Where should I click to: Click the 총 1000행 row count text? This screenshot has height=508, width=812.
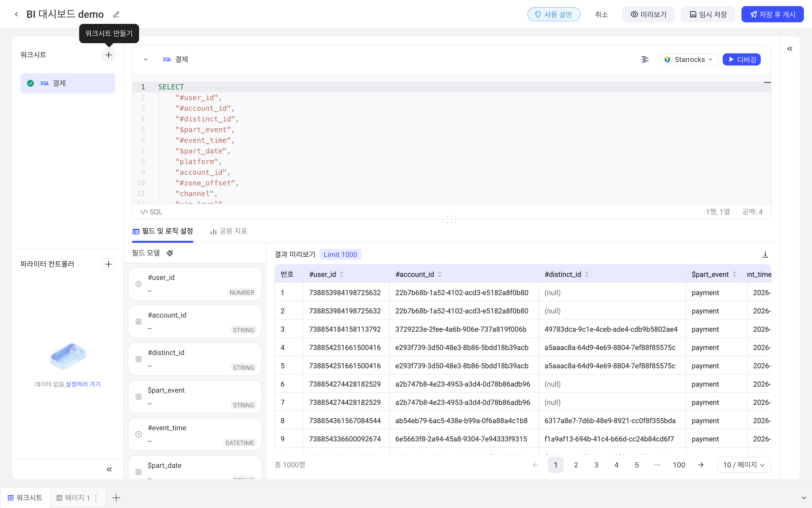click(x=290, y=465)
